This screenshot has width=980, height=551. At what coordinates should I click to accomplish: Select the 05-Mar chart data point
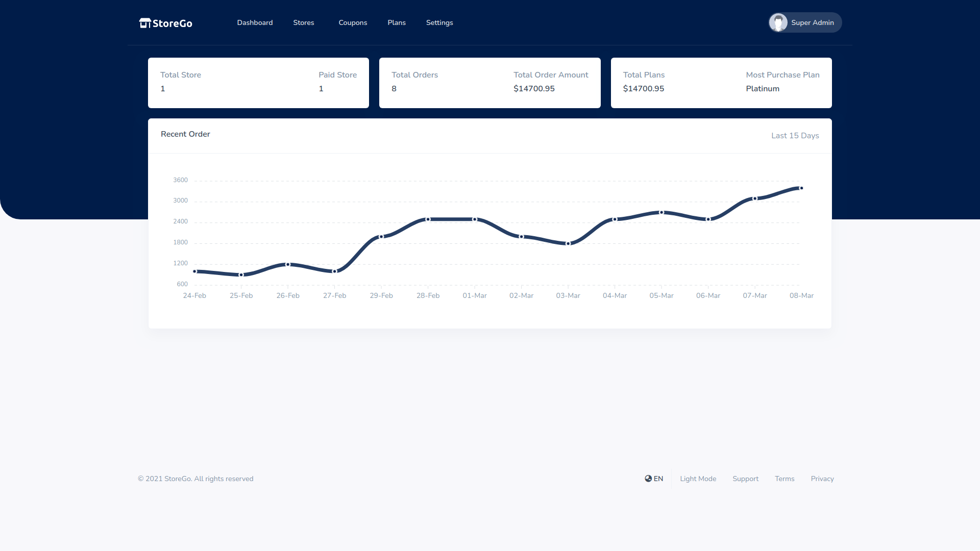[661, 212]
